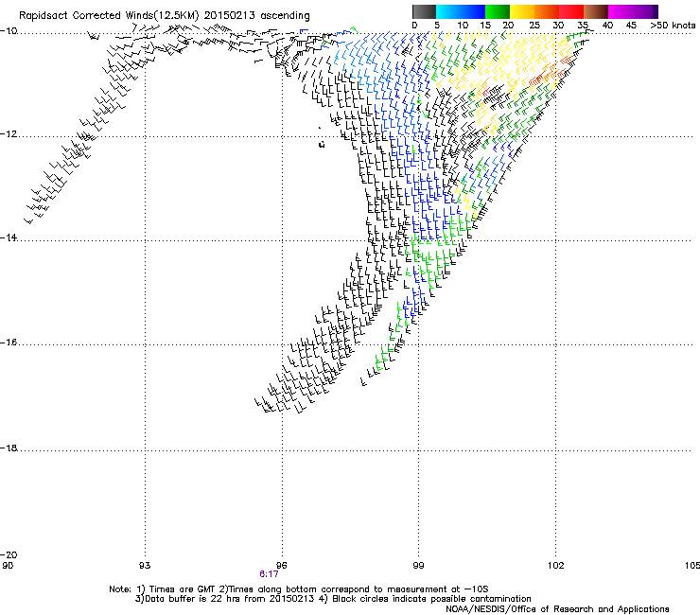The height and width of the screenshot is (615, 700).
Task: Click the 'Data buffer is 22 hrs' note
Action: point(333,599)
